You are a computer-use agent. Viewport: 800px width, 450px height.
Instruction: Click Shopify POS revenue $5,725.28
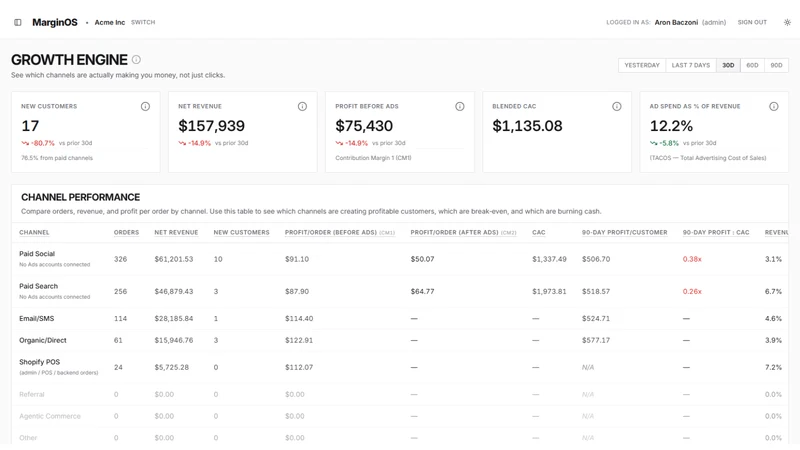point(171,367)
